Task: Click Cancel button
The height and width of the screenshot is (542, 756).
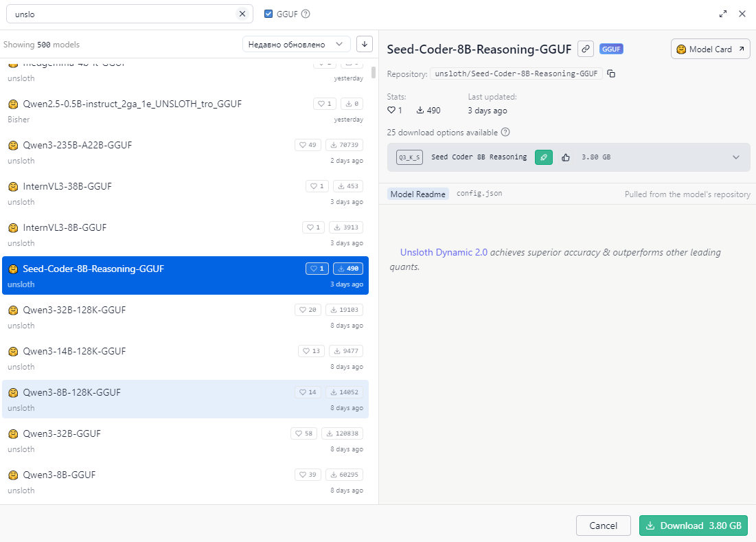Action: 603,526
